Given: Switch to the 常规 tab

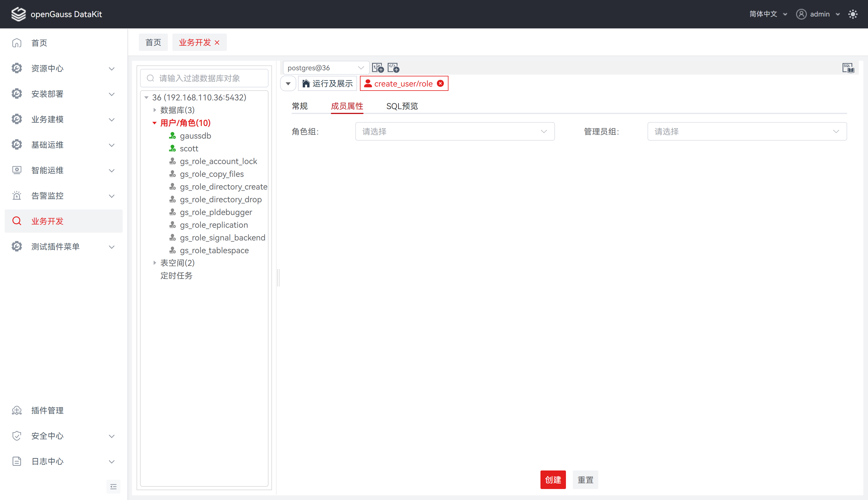Looking at the screenshot, I should pos(299,106).
